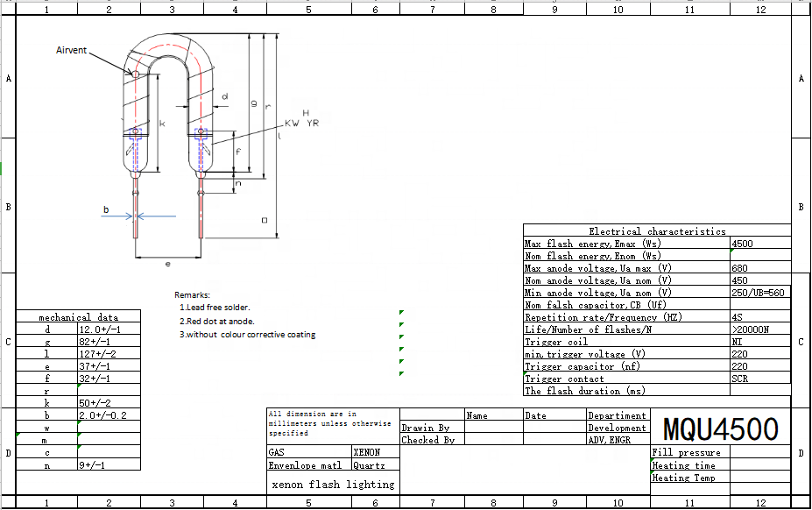This screenshot has width=812, height=510.
Task: Select the 'c' label in the mechanical table
Action: (46, 452)
